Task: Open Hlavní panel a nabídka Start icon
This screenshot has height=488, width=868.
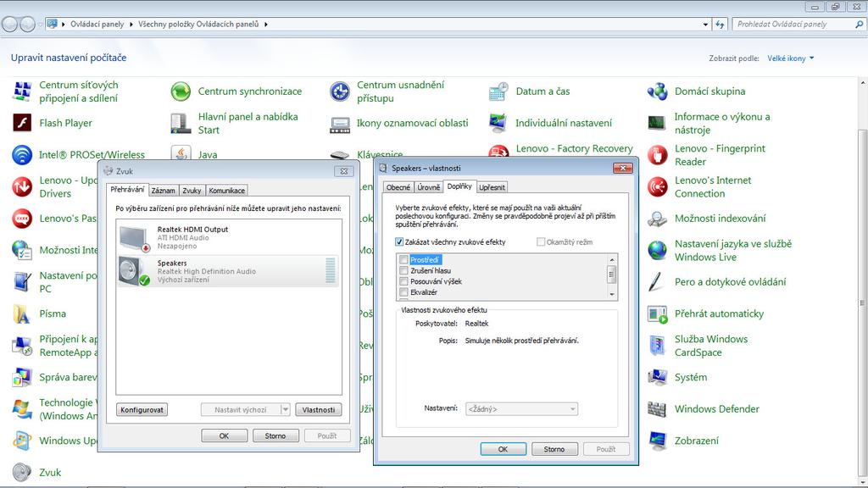Action: tap(181, 123)
